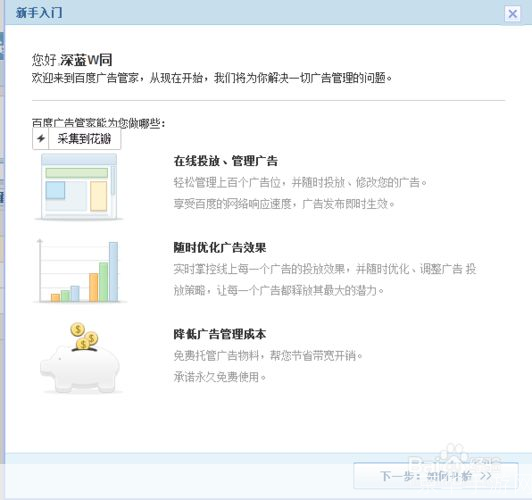
Task: Click the text 免费托管广告物料，帮您节省带宽开销
Action: 268,355
